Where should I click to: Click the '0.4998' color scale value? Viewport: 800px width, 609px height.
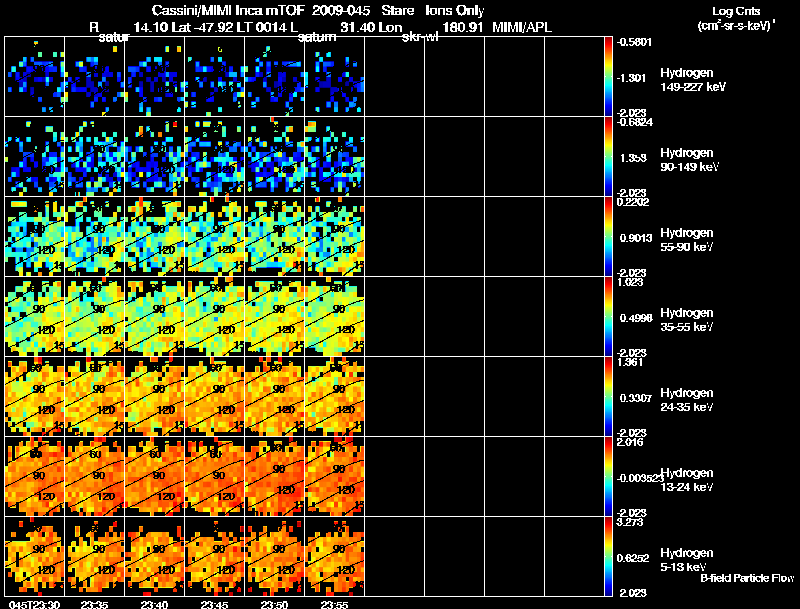click(x=636, y=318)
